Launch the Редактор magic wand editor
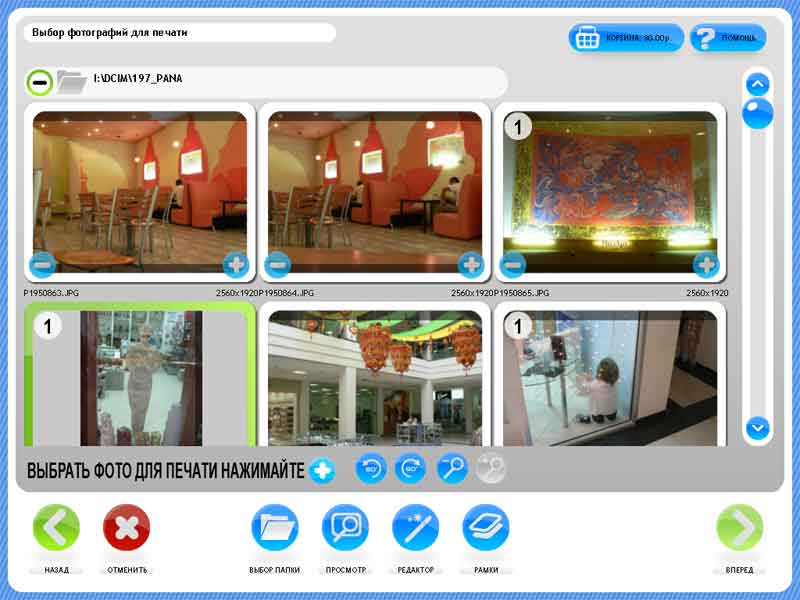Image resolution: width=800 pixels, height=600 pixels. click(415, 528)
